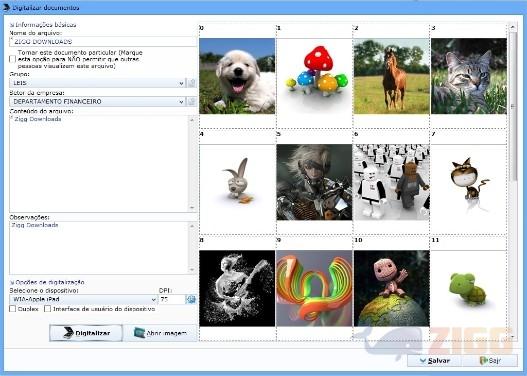
Task: Click the Sair button
Action: click(x=490, y=361)
